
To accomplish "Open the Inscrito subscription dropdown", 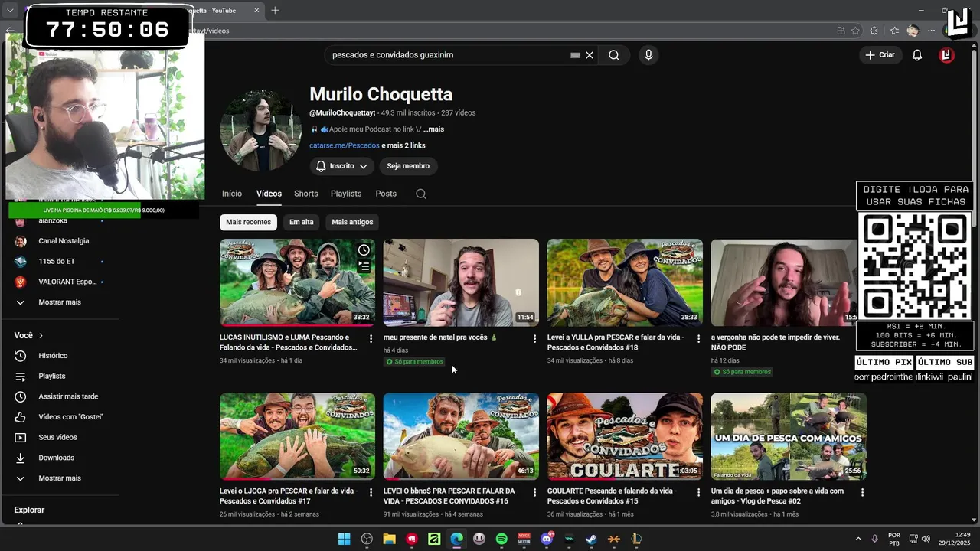I will (x=342, y=166).
